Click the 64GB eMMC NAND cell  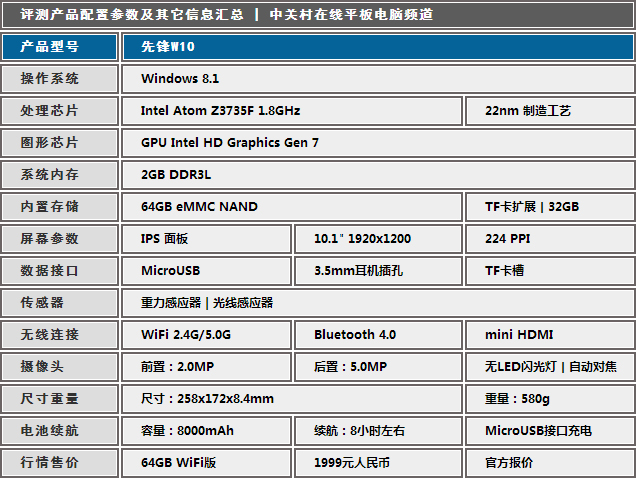point(292,207)
